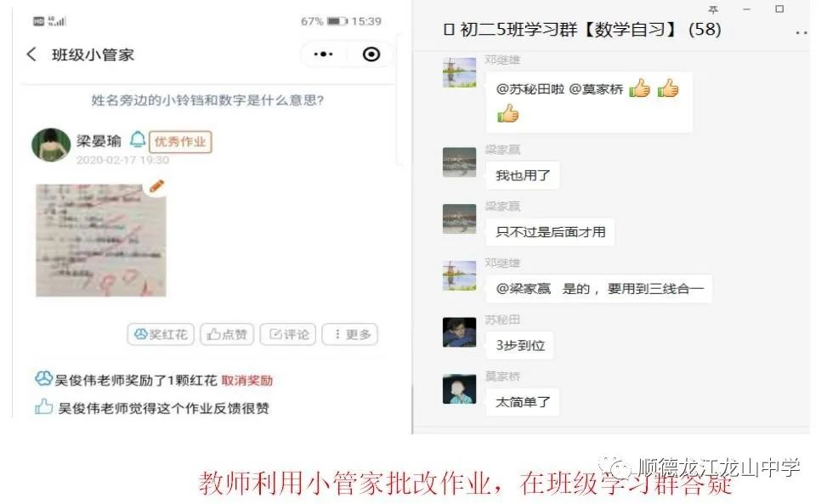Click 苏秘田's avatar beside 3步到位

pos(459,332)
